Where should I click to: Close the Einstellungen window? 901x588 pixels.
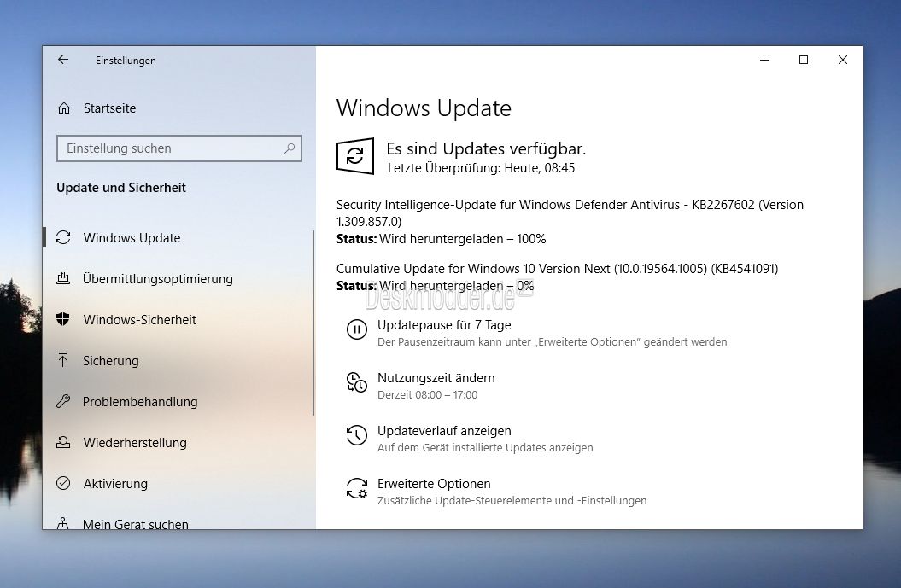842,60
